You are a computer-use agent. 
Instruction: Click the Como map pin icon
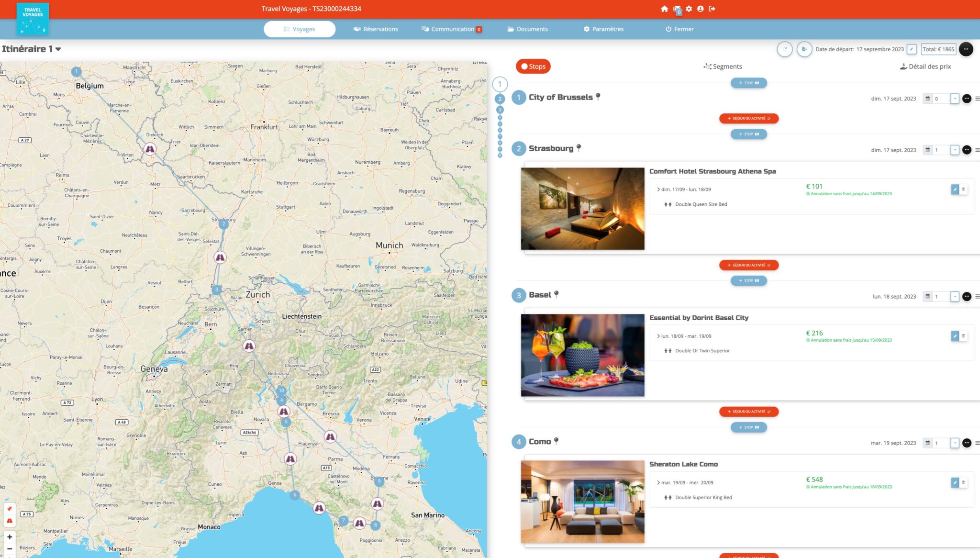[x=556, y=441]
